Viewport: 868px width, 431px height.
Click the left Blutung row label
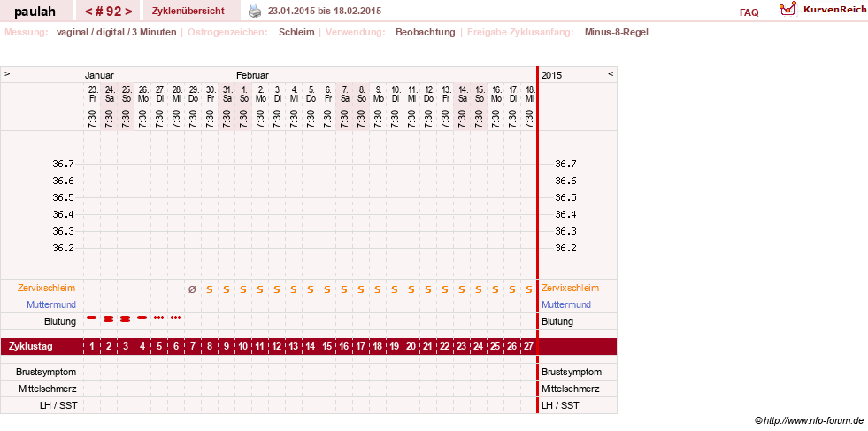point(60,321)
